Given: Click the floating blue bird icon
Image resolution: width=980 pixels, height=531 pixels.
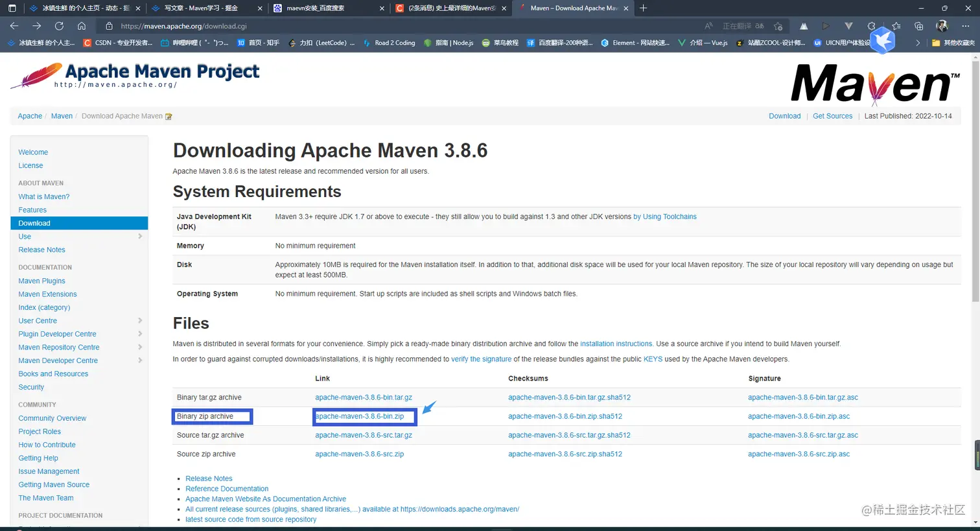Looking at the screenshot, I should click(882, 40).
